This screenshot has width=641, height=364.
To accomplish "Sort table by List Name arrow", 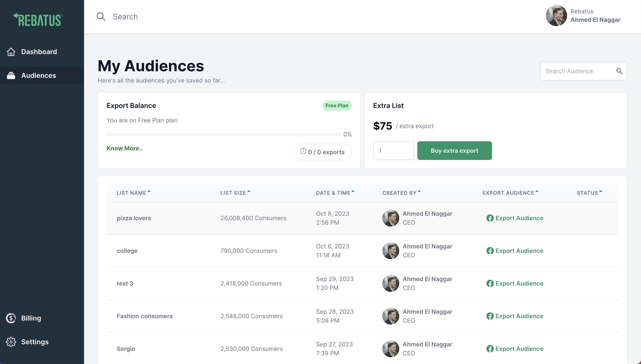I will click(x=149, y=192).
